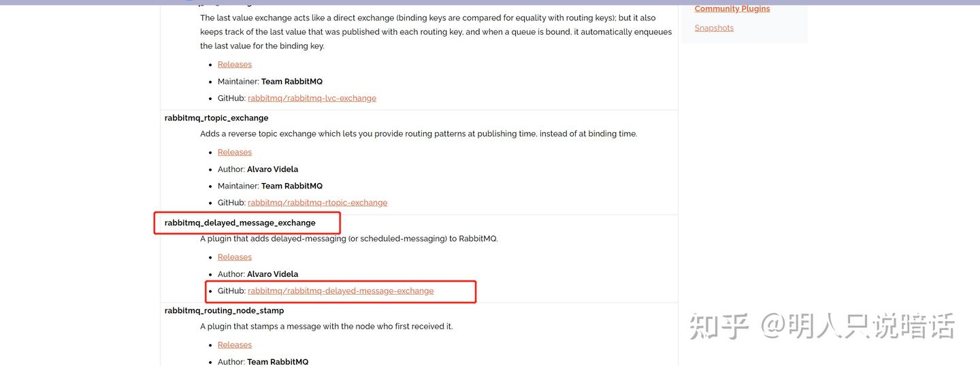Open Releases link under rabbitmq_delayed_message_exchange
980x366 pixels.
[x=235, y=257]
